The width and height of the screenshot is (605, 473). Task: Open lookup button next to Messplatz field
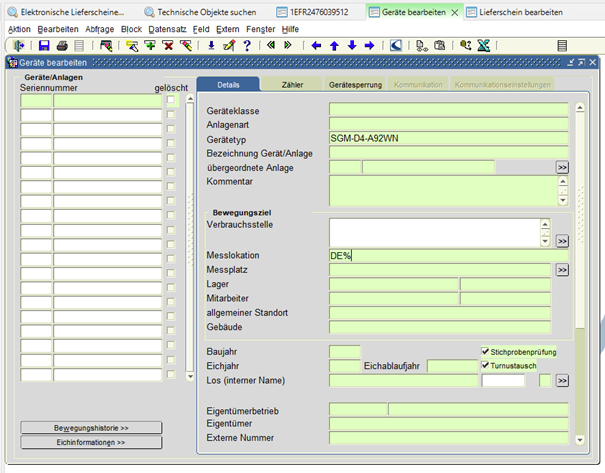click(562, 270)
